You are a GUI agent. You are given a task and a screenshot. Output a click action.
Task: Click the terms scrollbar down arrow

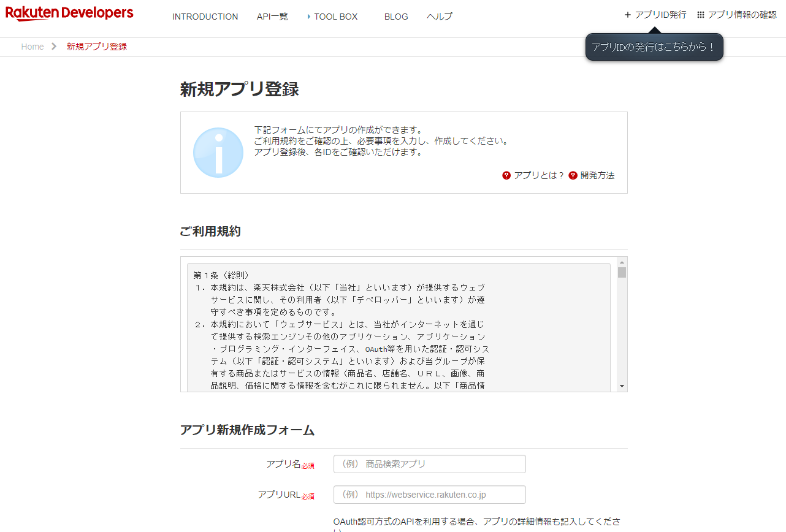[622, 386]
